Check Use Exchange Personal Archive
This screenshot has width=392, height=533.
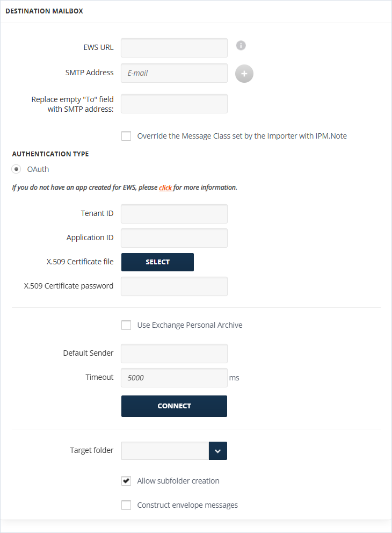coord(126,325)
